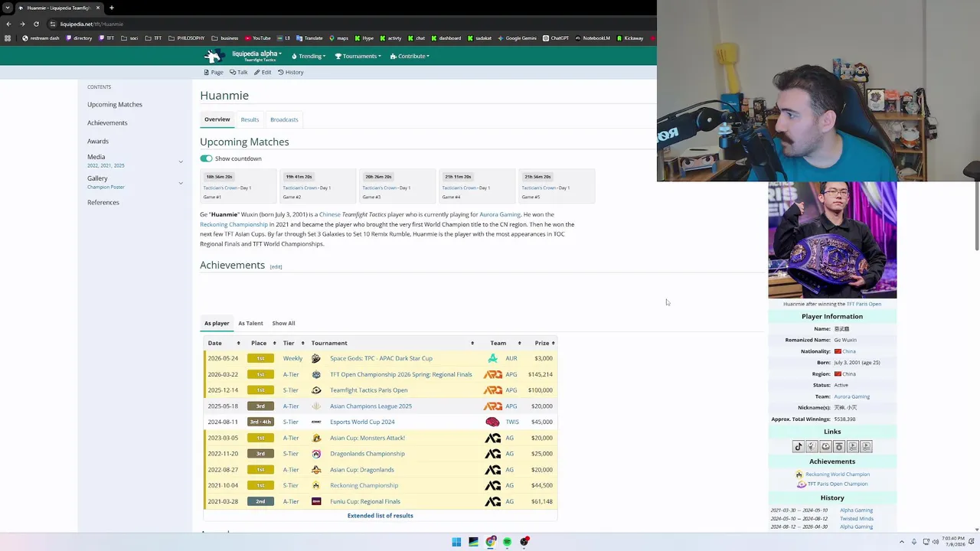Show hidden system tray icons
This screenshot has height=551, width=980.
901,542
